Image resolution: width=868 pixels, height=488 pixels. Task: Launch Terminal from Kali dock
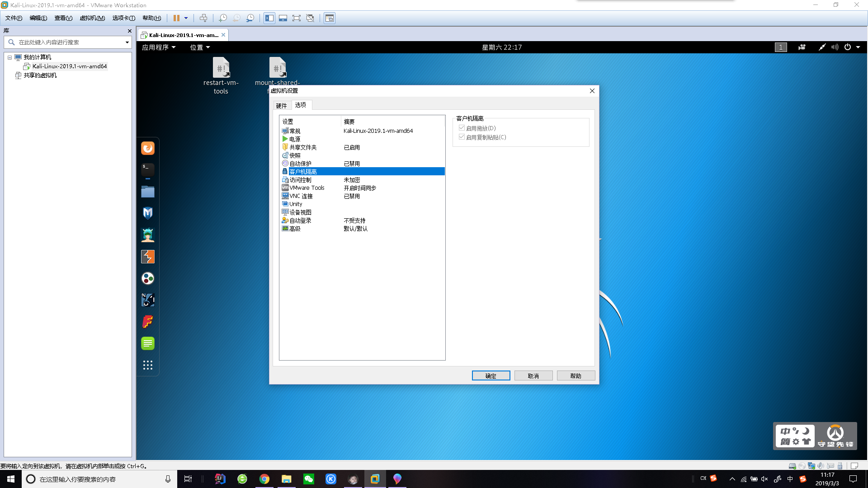(x=148, y=170)
